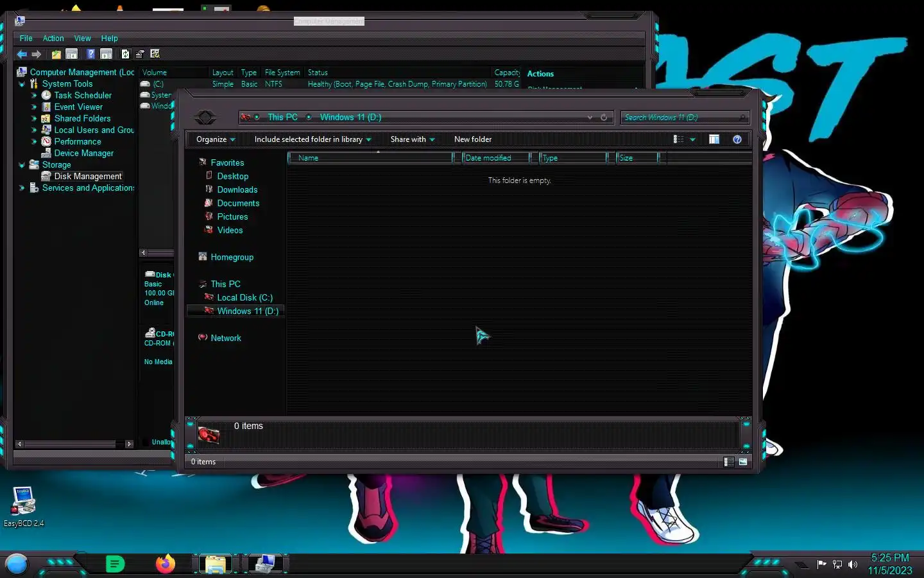This screenshot has height=578, width=924.
Task: Click the last icon in Computer Management toolbar
Action: pos(155,55)
